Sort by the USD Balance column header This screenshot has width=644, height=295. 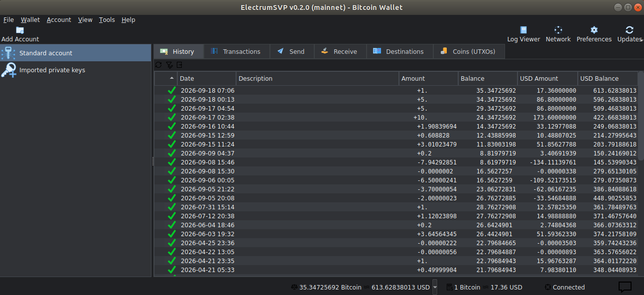click(x=608, y=78)
